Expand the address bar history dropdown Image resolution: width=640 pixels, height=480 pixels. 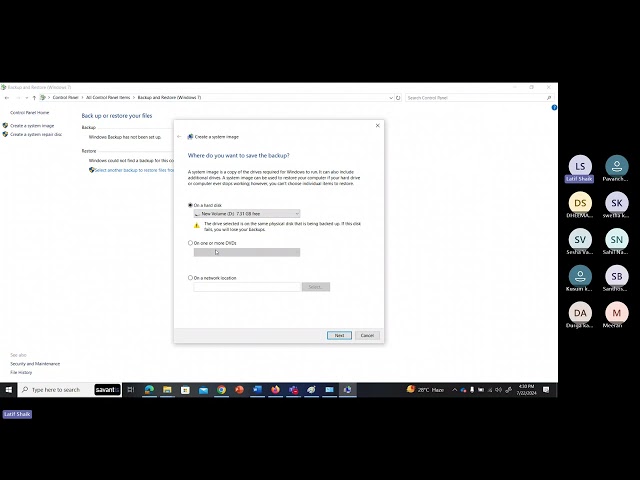(391, 98)
